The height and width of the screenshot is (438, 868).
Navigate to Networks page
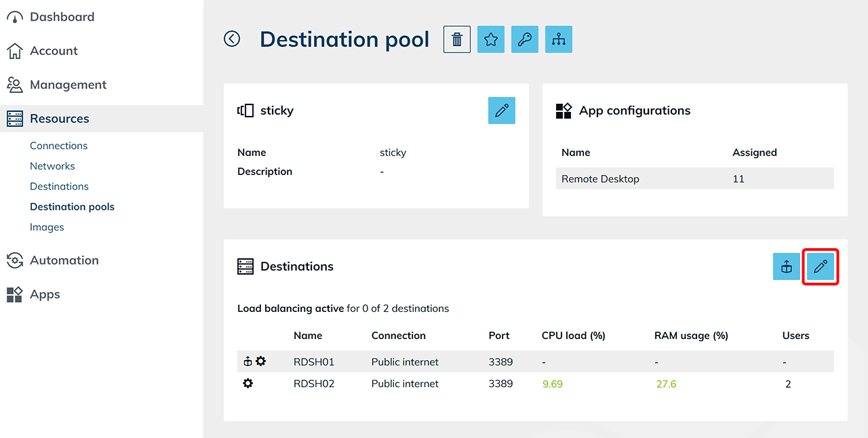tap(52, 166)
